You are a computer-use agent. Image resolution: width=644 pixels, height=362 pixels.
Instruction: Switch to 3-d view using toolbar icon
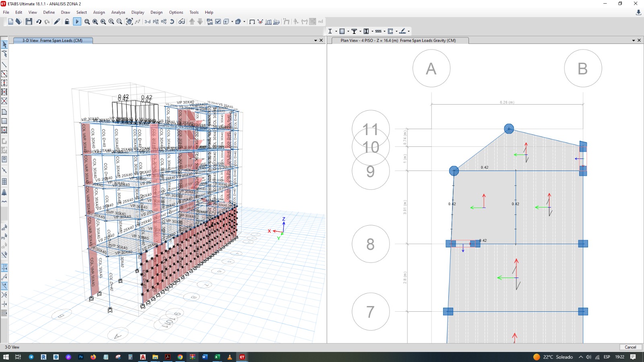click(x=147, y=22)
